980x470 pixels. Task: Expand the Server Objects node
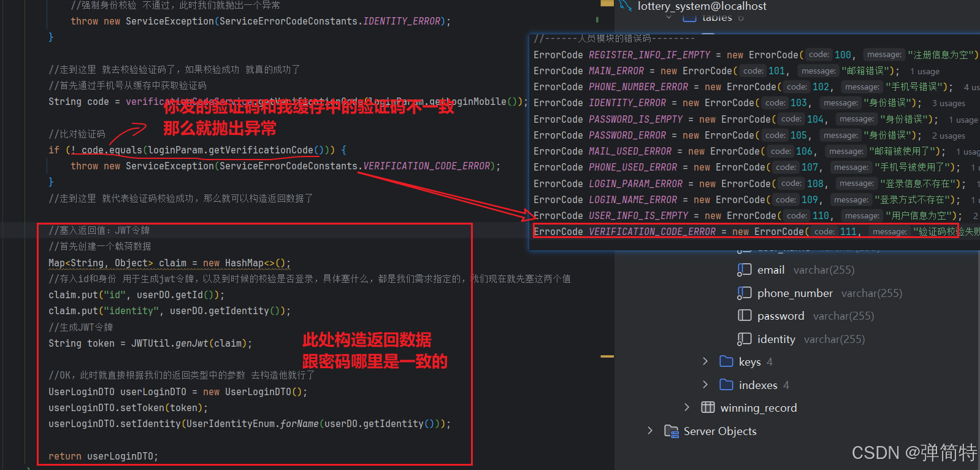[x=650, y=431]
